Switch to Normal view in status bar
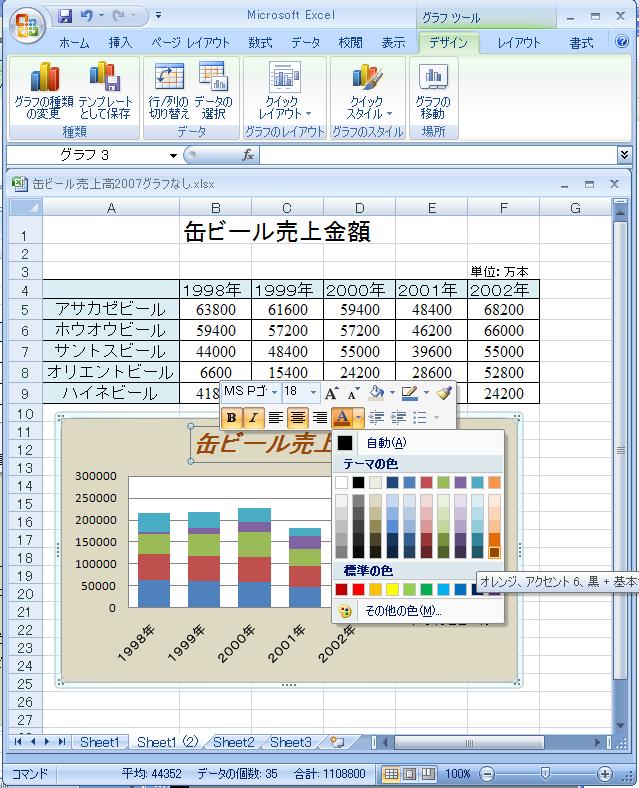 391,774
